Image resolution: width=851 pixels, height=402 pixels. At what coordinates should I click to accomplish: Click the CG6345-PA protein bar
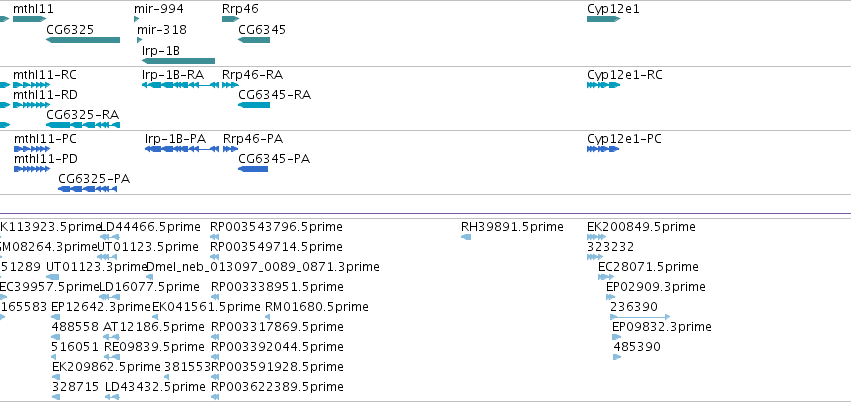pyautogui.click(x=253, y=169)
